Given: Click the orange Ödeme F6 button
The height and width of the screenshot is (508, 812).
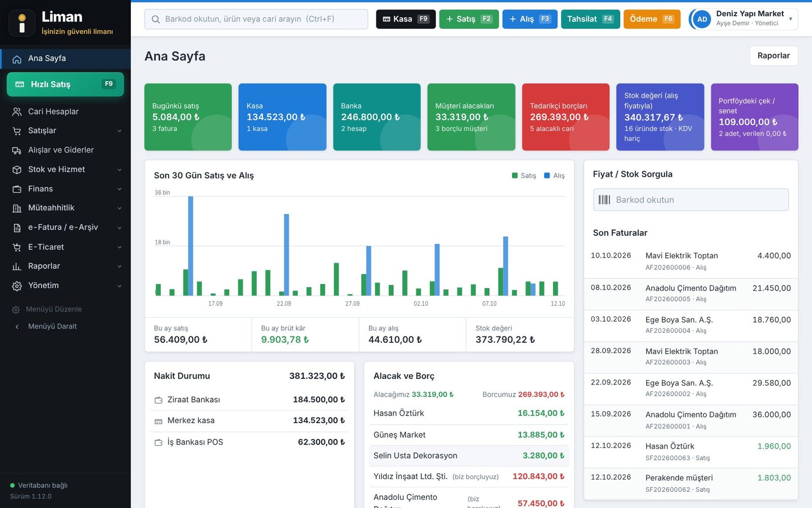Looking at the screenshot, I should [652, 19].
